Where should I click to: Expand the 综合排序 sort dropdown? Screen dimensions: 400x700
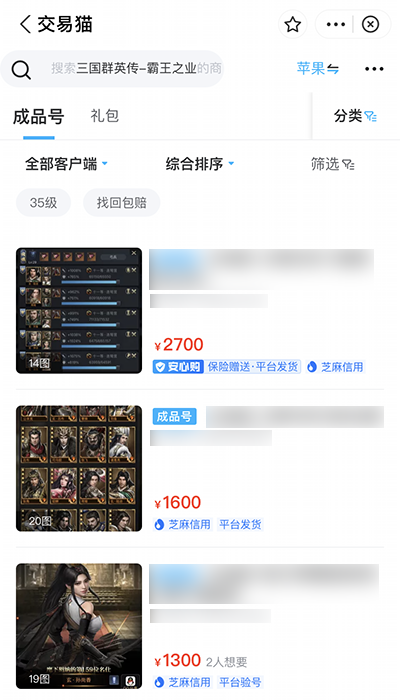200,164
